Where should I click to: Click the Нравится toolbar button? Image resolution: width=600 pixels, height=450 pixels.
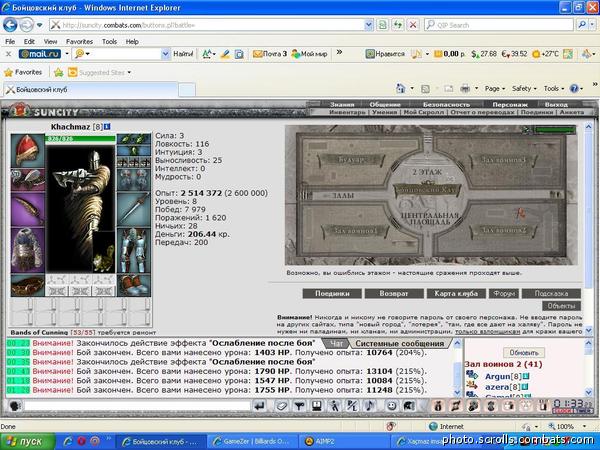pyautogui.click(x=385, y=54)
